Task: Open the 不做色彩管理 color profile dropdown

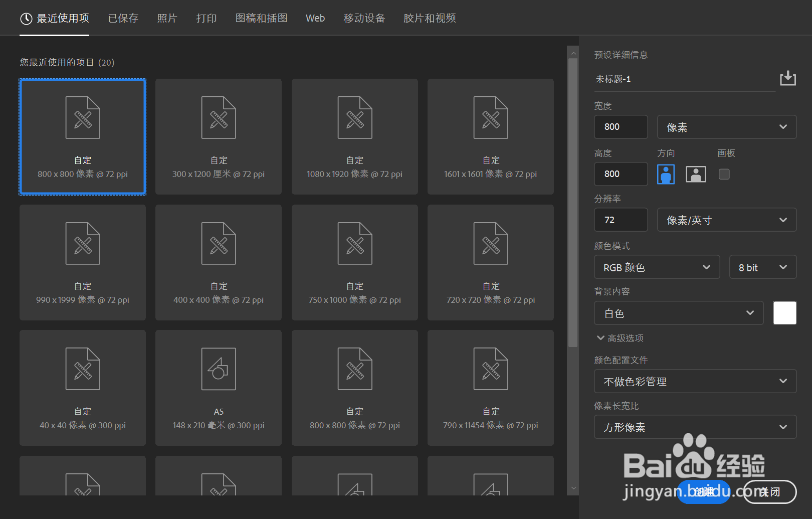Action: tap(695, 381)
